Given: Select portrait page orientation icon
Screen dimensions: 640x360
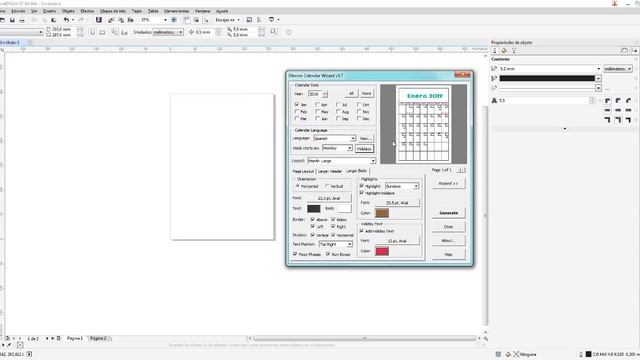Looking at the screenshot, I should pyautogui.click(x=93, y=32).
